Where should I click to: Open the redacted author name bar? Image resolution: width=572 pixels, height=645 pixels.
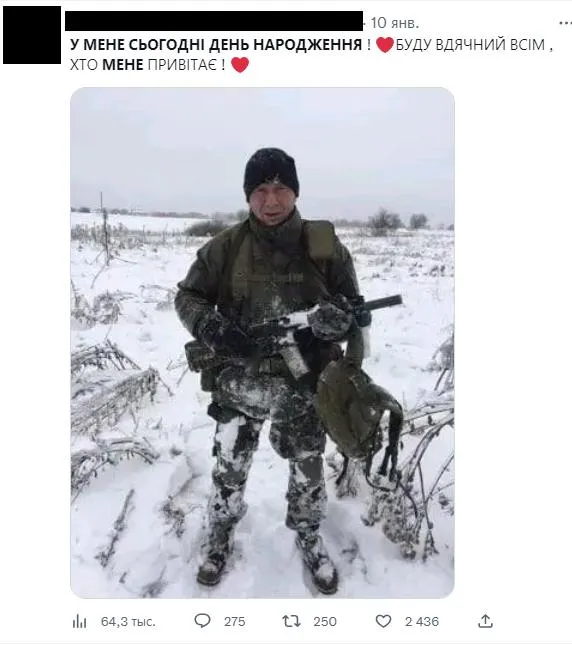214,21
